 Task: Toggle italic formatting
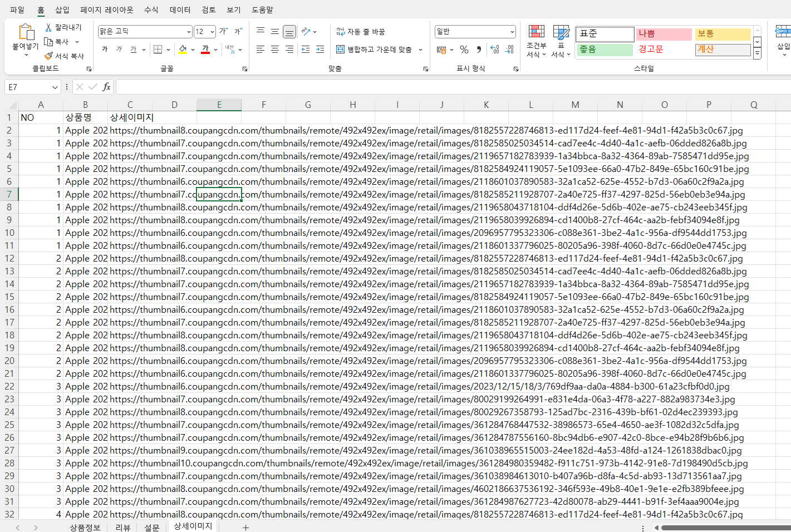pos(119,50)
